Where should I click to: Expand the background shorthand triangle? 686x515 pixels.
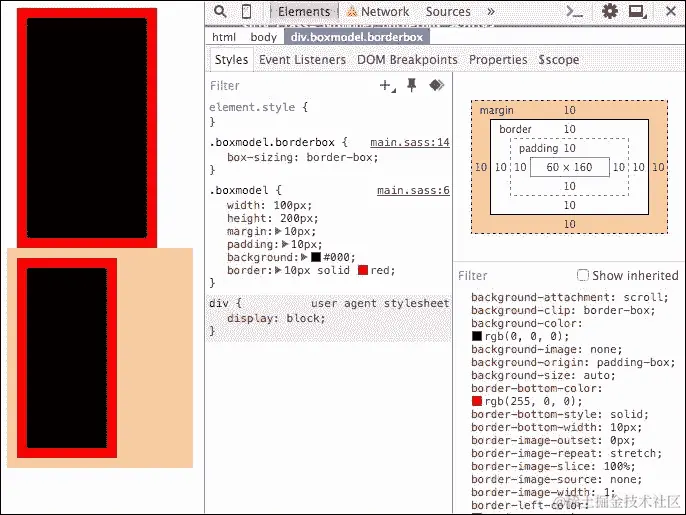click(304, 257)
